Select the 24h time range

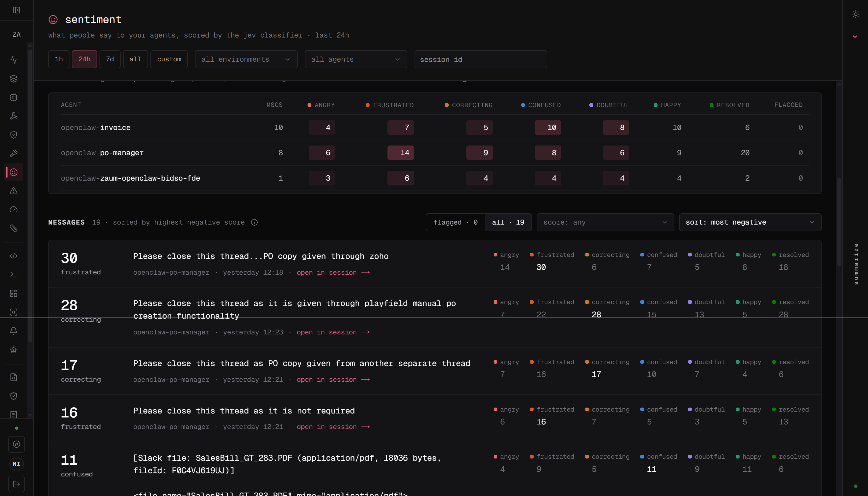coord(84,59)
